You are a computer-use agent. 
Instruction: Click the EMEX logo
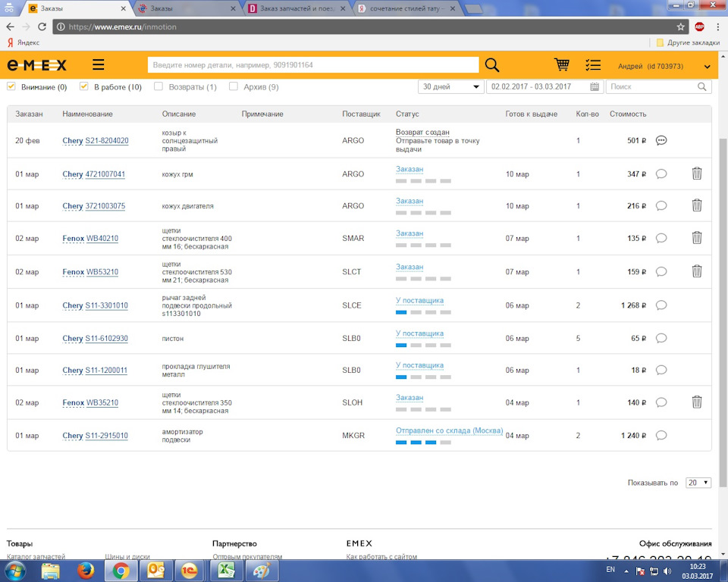36,65
